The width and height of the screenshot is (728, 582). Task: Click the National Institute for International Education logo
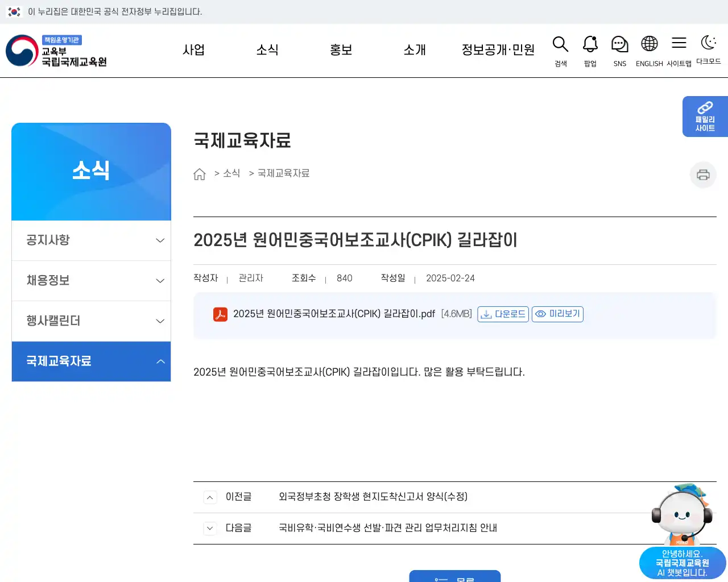[x=56, y=51]
